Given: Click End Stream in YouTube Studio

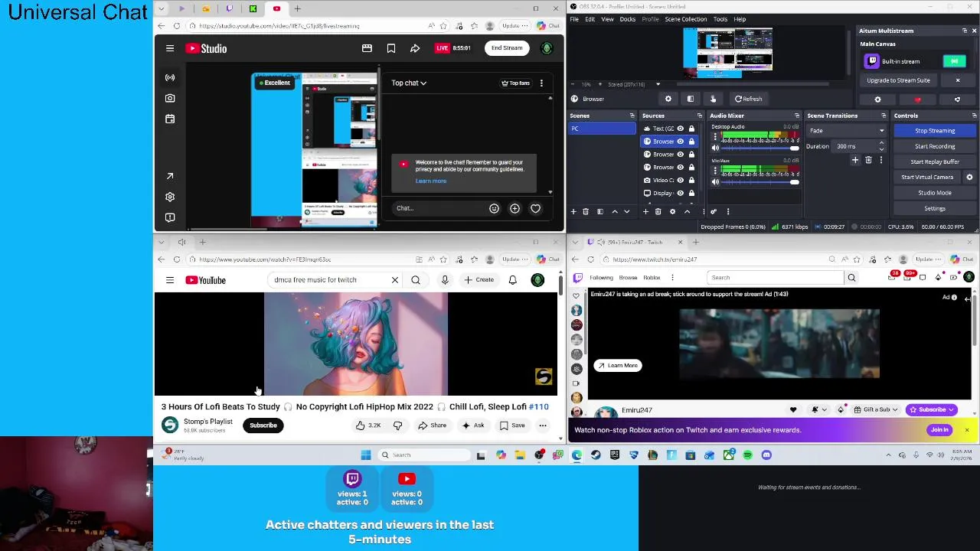Looking at the screenshot, I should pos(507,48).
